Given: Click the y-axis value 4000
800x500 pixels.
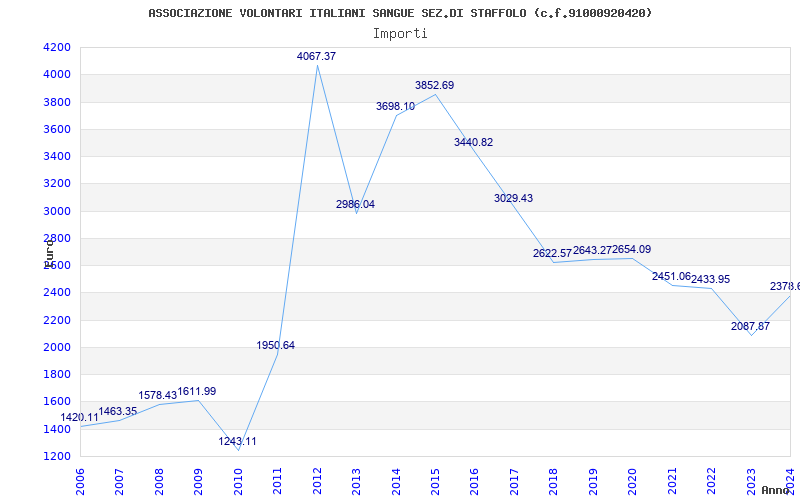Looking at the screenshot, I should [x=57, y=74].
